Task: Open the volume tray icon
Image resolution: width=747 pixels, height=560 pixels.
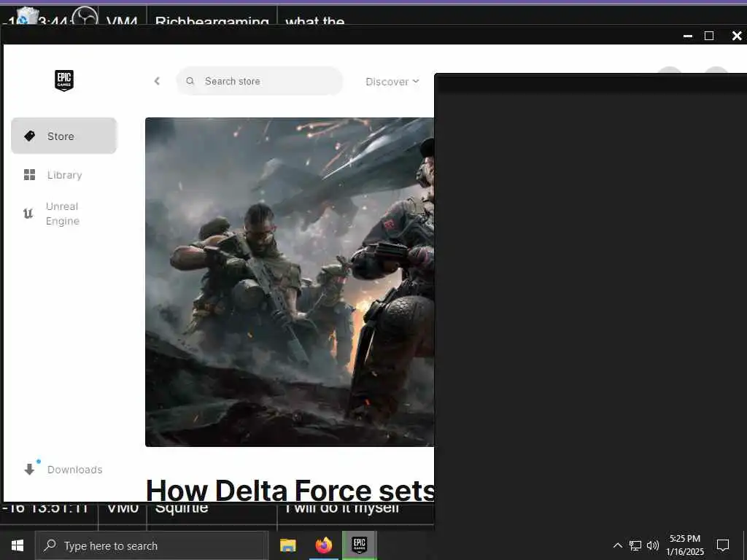Action: 653,545
